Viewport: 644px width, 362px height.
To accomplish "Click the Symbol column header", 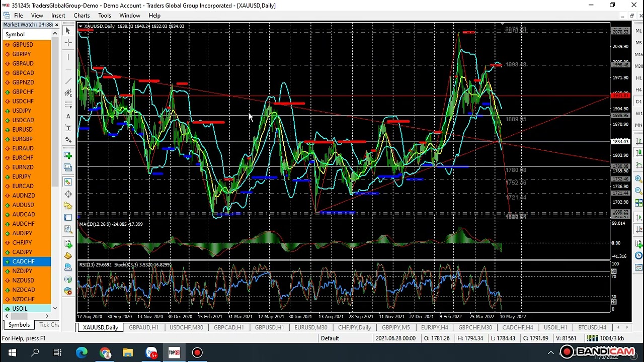I will tap(27, 34).
